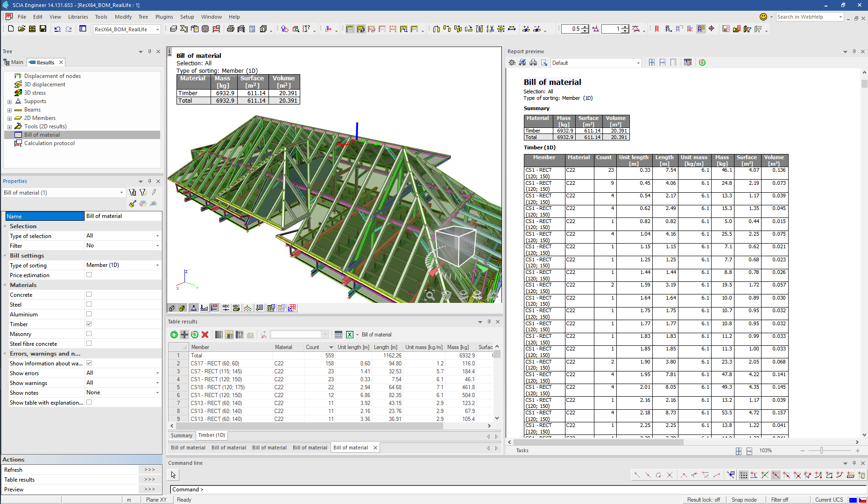
Task: Export the table to Excel via the icon
Action: click(350, 335)
